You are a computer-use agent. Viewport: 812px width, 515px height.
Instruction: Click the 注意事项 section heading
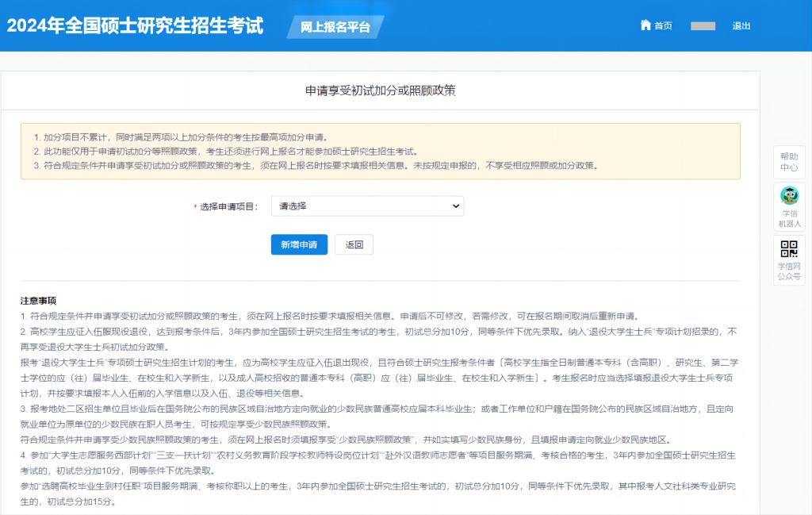point(38,301)
